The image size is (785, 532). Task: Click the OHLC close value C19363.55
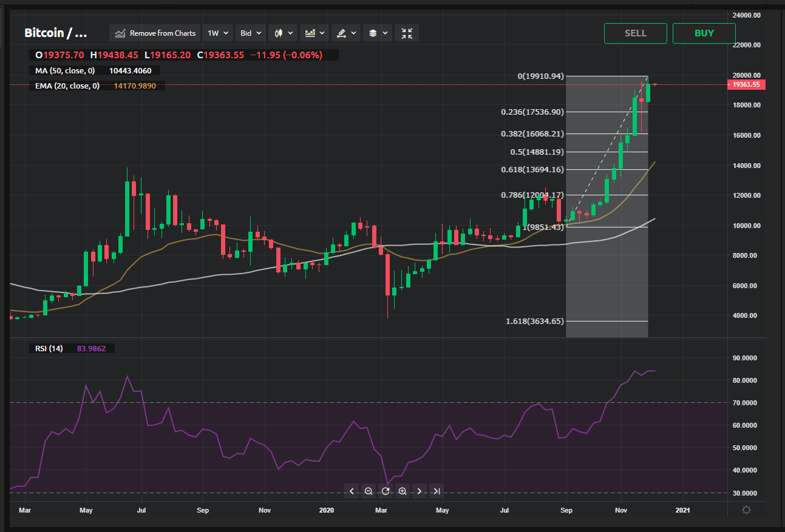pyautogui.click(x=220, y=55)
